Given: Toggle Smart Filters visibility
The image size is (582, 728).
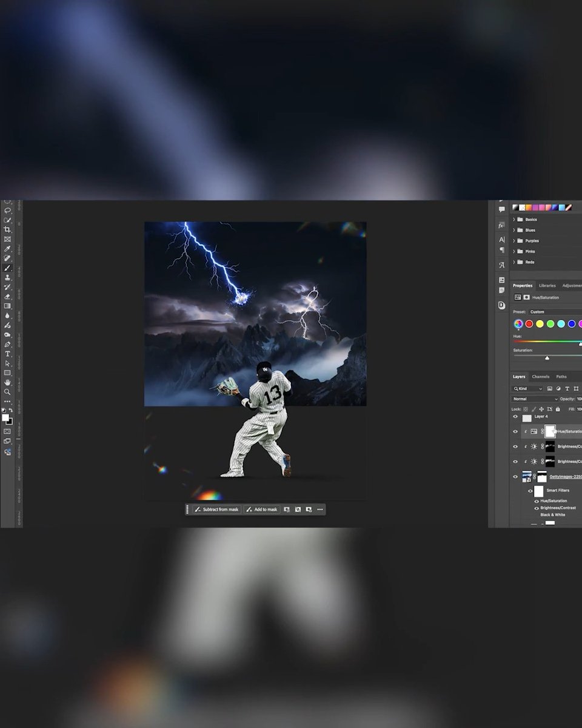Looking at the screenshot, I should click(x=530, y=491).
